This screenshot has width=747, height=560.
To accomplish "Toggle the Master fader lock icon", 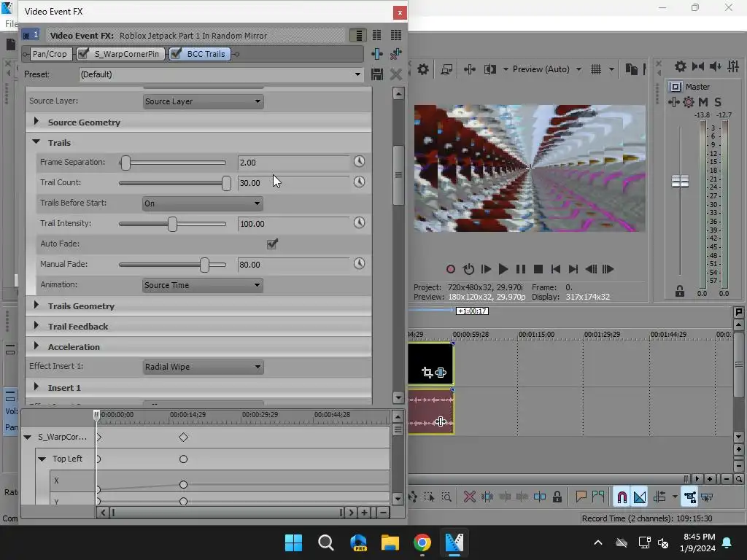I will (x=680, y=291).
